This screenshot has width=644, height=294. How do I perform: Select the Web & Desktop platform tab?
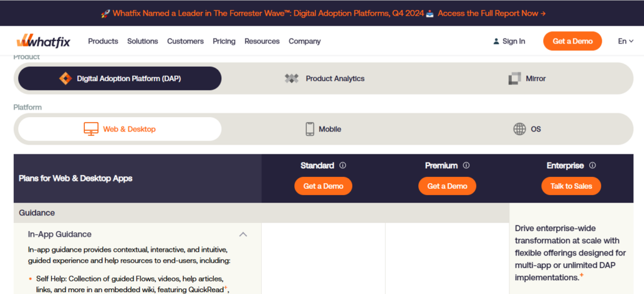[119, 128]
